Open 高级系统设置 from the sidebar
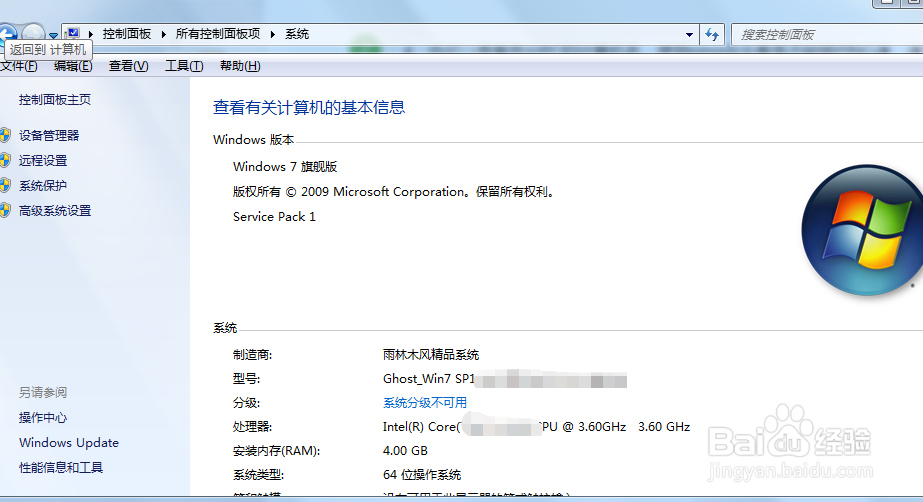 point(55,211)
